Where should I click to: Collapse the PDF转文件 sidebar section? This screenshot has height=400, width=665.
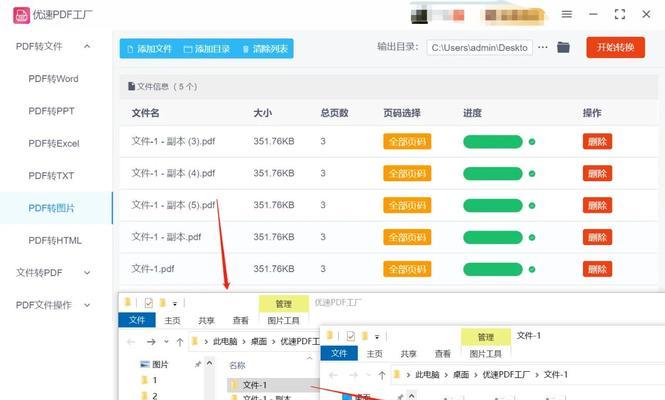[x=87, y=46]
